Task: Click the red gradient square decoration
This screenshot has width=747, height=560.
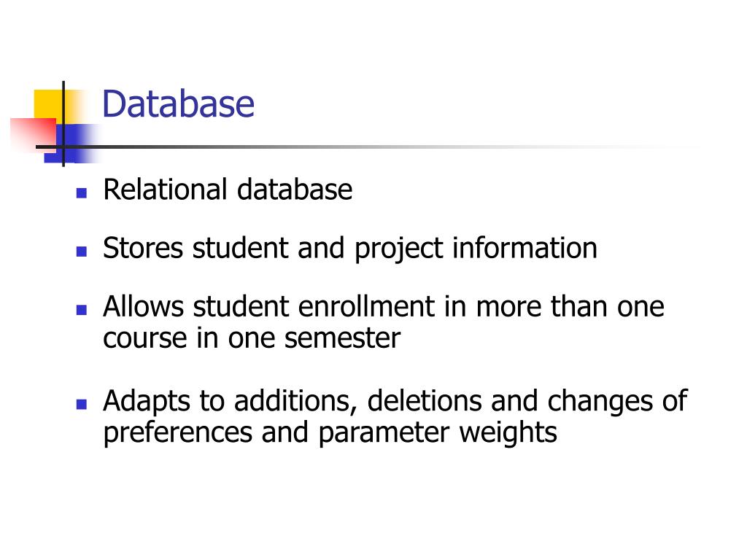Action: pos(34,134)
